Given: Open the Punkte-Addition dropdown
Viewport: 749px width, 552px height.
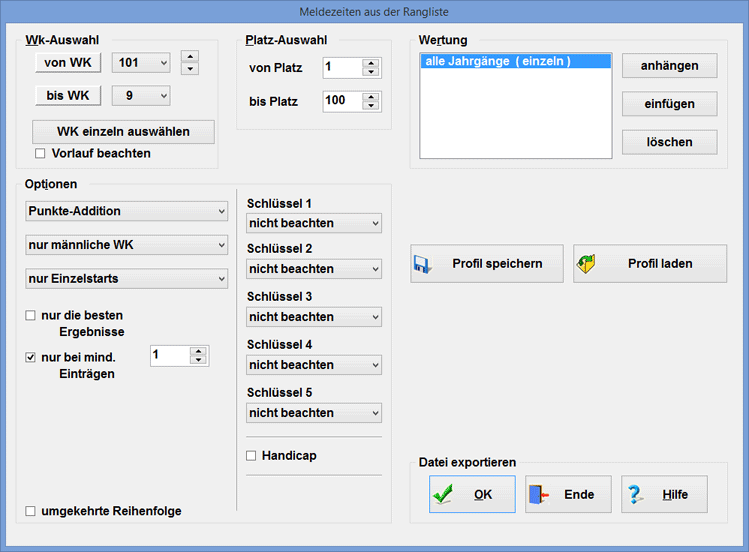Looking at the screenshot, I should [126, 211].
